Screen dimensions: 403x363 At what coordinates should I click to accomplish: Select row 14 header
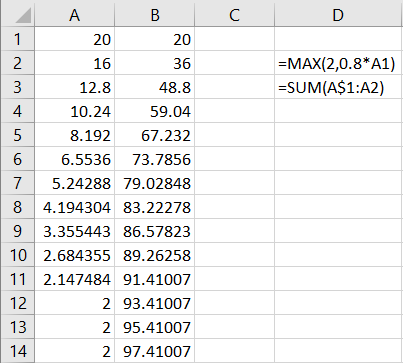click(17, 351)
